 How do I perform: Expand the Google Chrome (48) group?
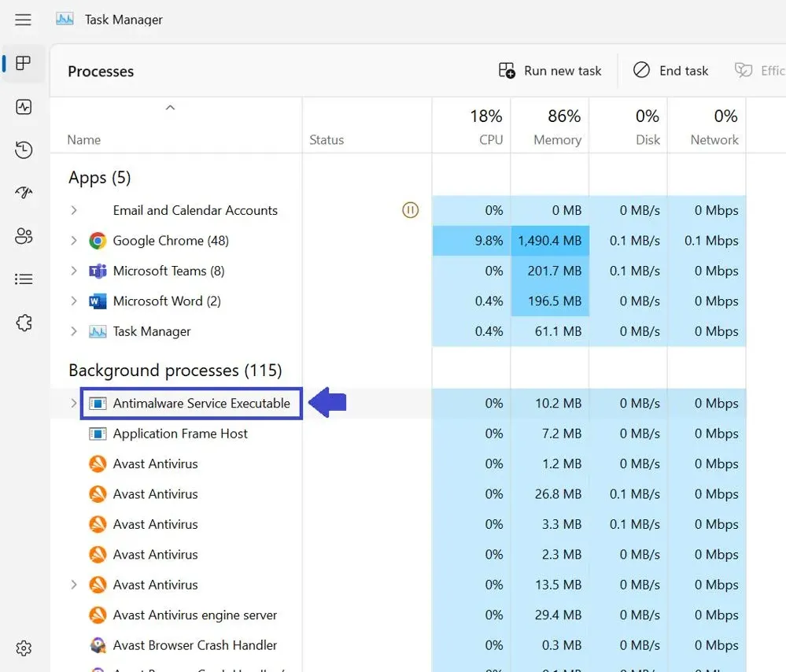coord(74,241)
